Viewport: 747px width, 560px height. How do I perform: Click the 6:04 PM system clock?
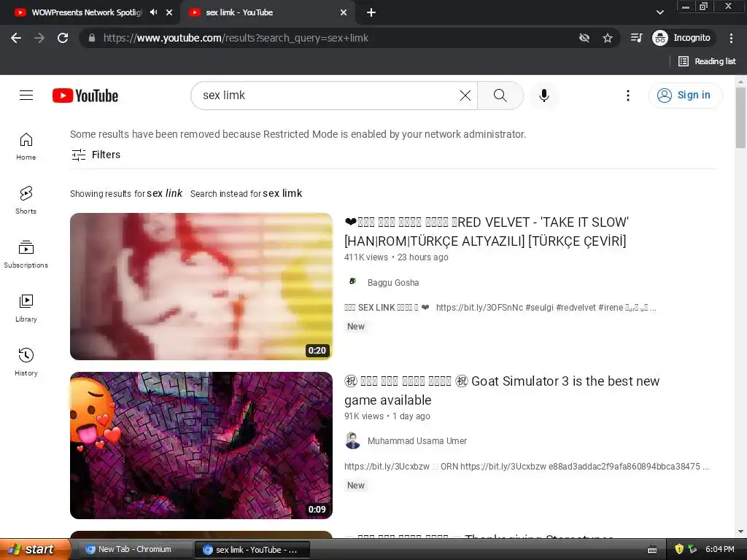[719, 549]
